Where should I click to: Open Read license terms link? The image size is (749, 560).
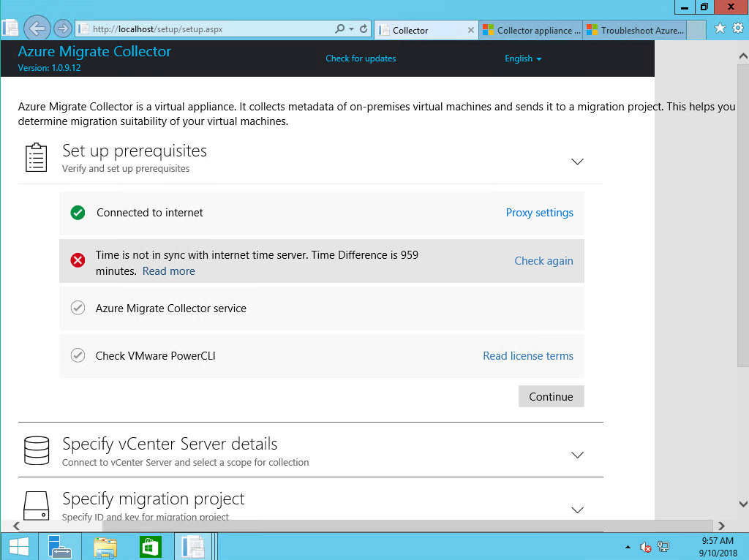pos(528,356)
